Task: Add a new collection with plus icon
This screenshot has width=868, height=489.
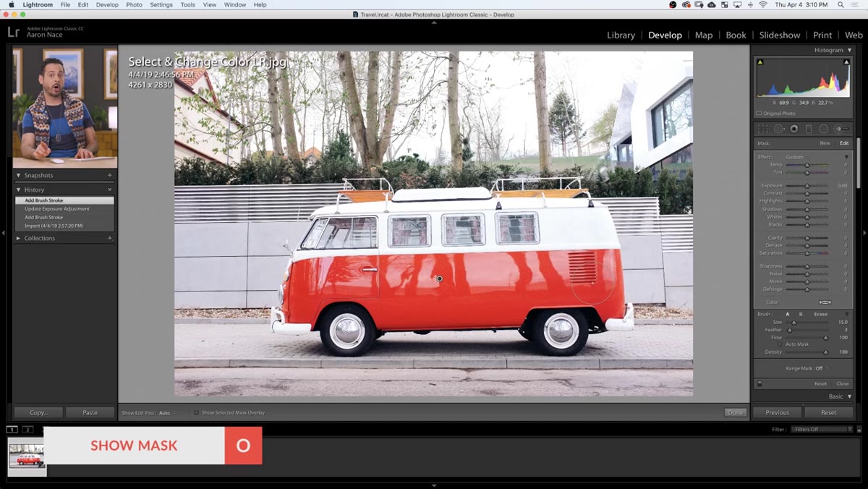Action: 110,238
